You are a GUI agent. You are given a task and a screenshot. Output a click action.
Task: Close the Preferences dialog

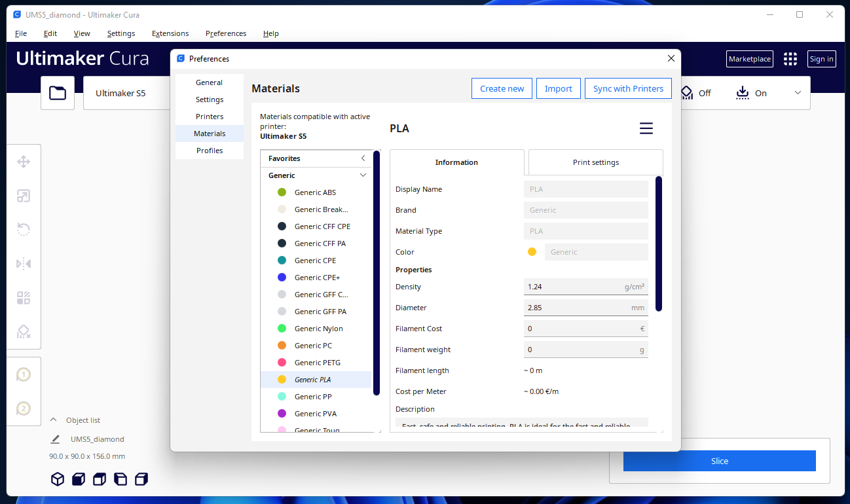pyautogui.click(x=671, y=58)
